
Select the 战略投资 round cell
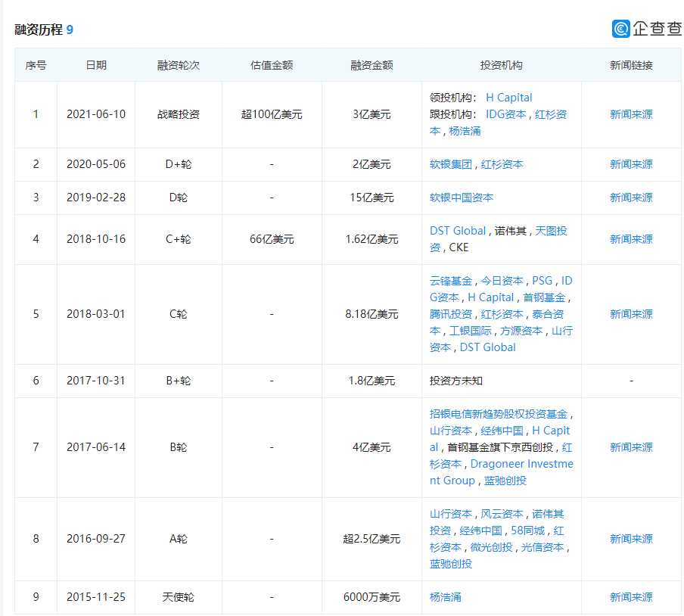pos(179,114)
